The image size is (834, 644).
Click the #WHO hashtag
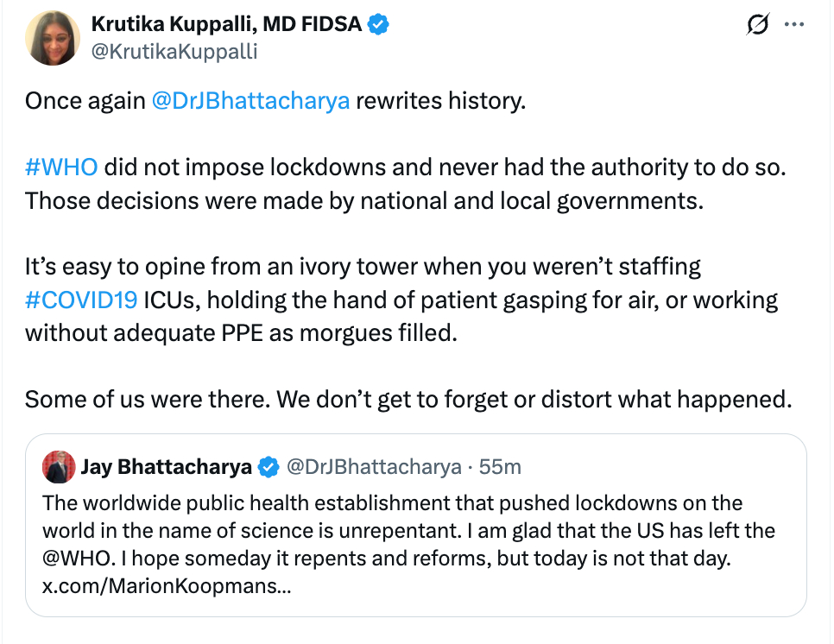click(61, 167)
